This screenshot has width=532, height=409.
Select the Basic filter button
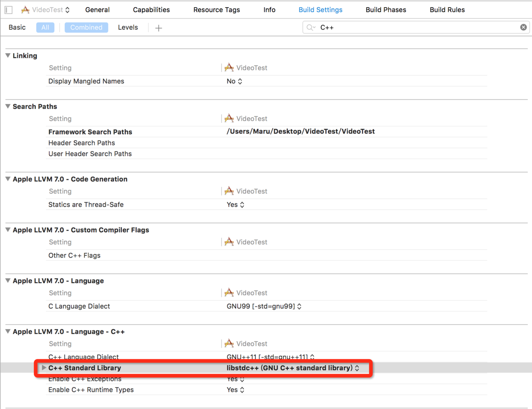[17, 27]
